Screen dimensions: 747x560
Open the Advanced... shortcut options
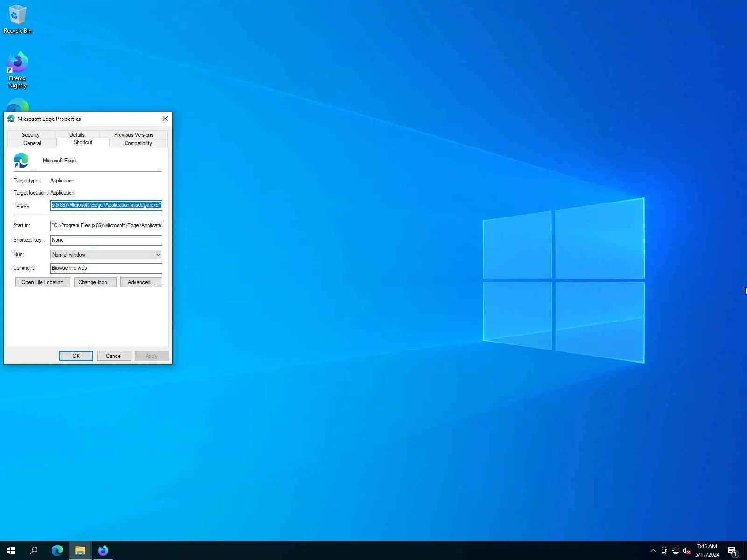141,282
